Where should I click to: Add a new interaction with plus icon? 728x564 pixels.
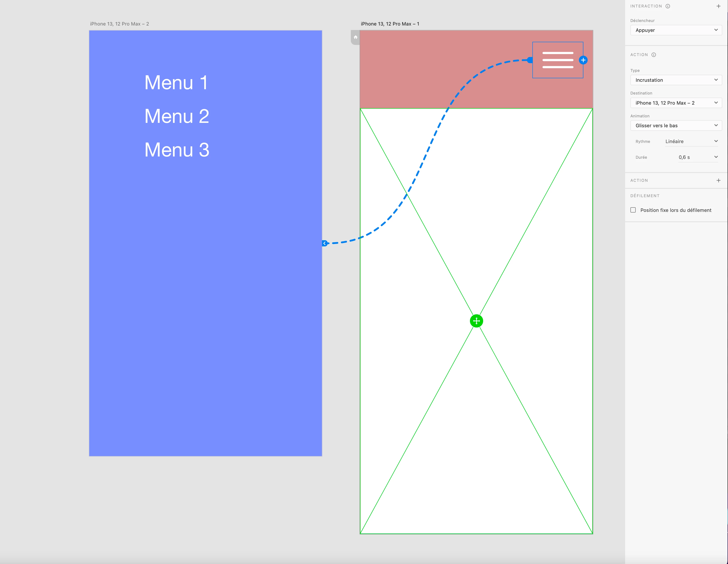point(718,6)
